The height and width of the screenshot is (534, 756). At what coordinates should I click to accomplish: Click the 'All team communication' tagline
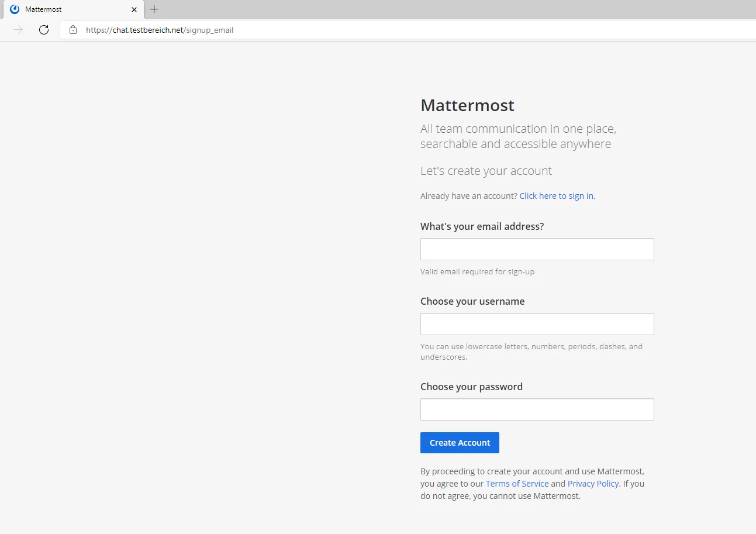click(518, 136)
